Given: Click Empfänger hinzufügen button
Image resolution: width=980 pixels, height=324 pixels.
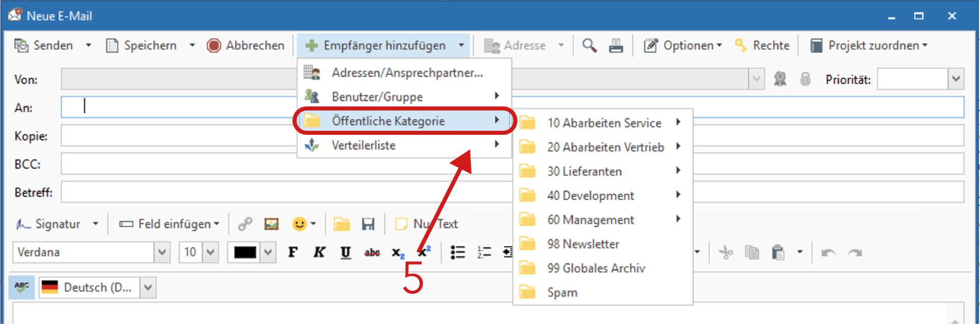Looking at the screenshot, I should pyautogui.click(x=376, y=45).
